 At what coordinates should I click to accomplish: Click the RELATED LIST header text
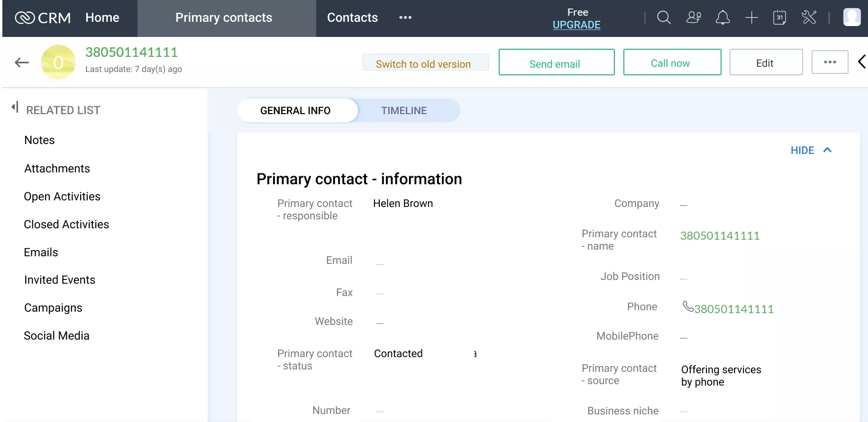(63, 110)
